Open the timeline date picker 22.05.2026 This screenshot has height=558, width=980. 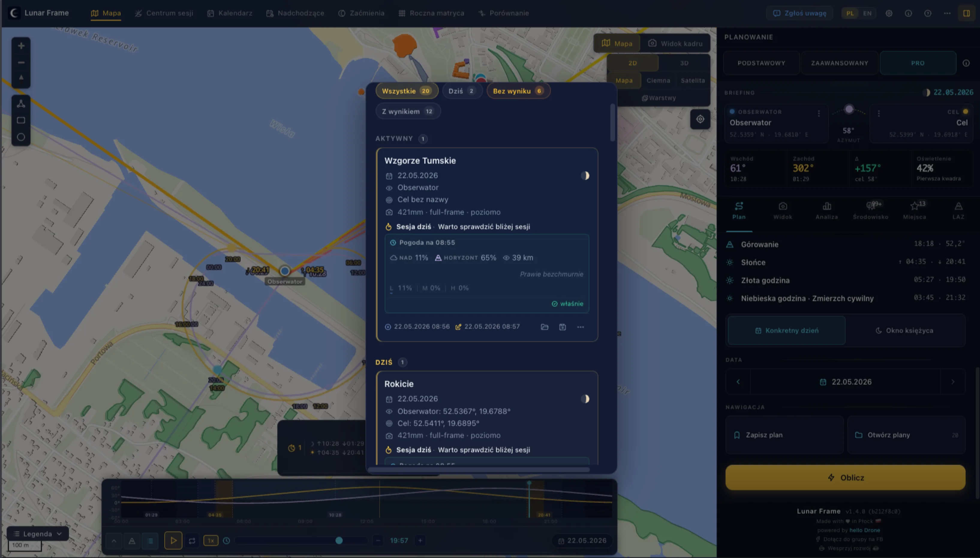pyautogui.click(x=583, y=541)
